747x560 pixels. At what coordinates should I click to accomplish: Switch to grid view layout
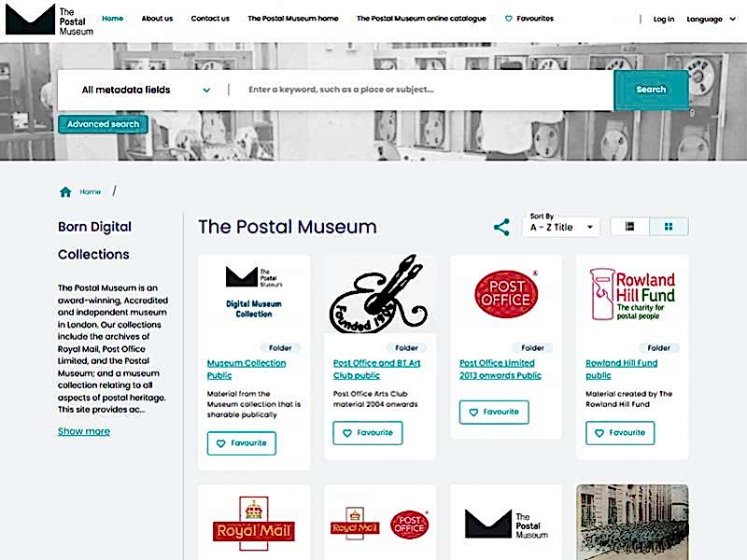click(x=669, y=227)
